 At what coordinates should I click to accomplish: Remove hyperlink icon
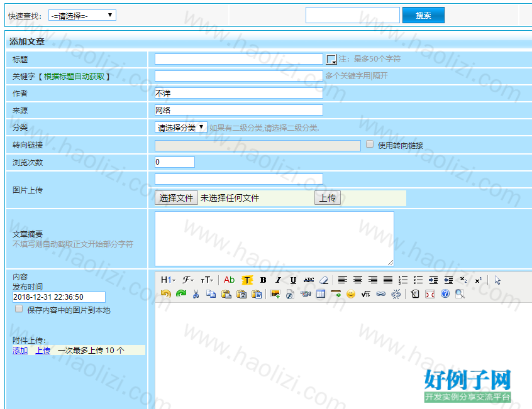(396, 294)
